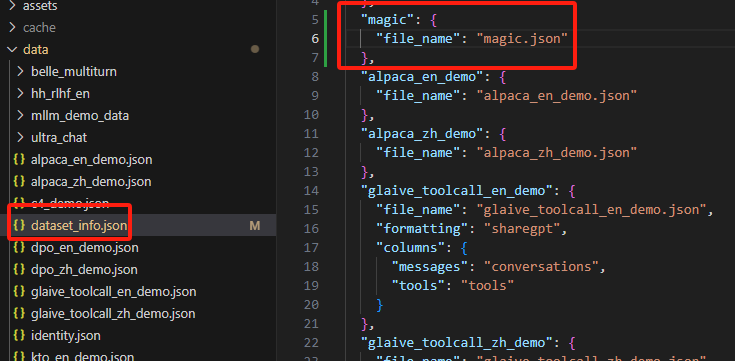Screen dimensions: 735x361
Task: Click JSON icon beside dpo_en_demo.json
Action: tap(19, 248)
